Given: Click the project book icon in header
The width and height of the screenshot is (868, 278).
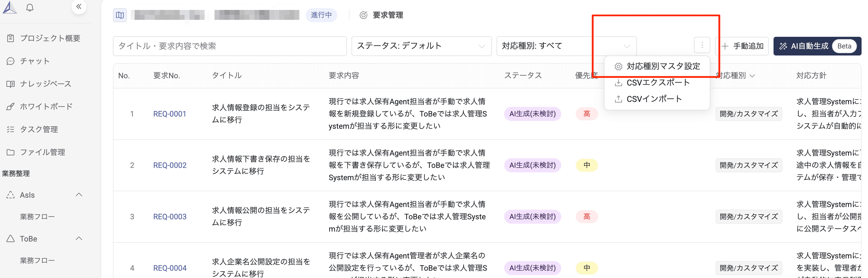Looking at the screenshot, I should point(120,15).
